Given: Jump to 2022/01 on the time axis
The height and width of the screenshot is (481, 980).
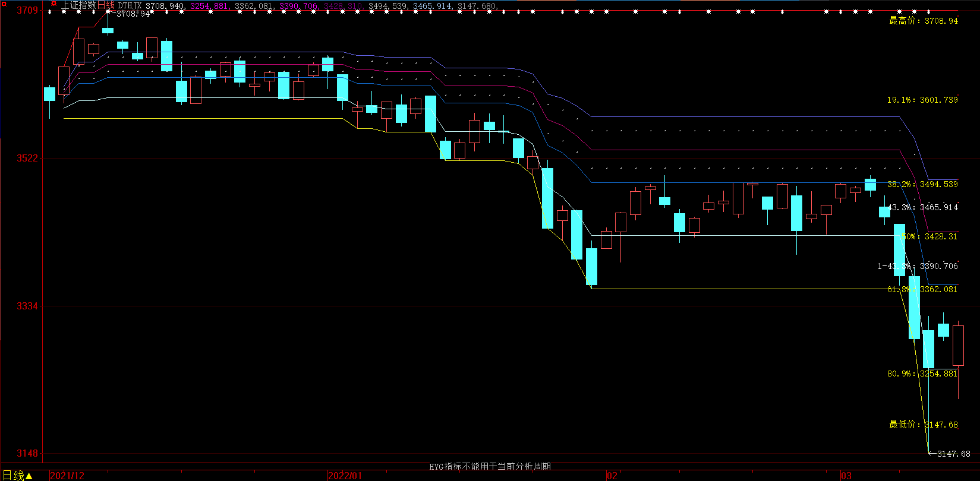Looking at the screenshot, I should click(x=345, y=476).
